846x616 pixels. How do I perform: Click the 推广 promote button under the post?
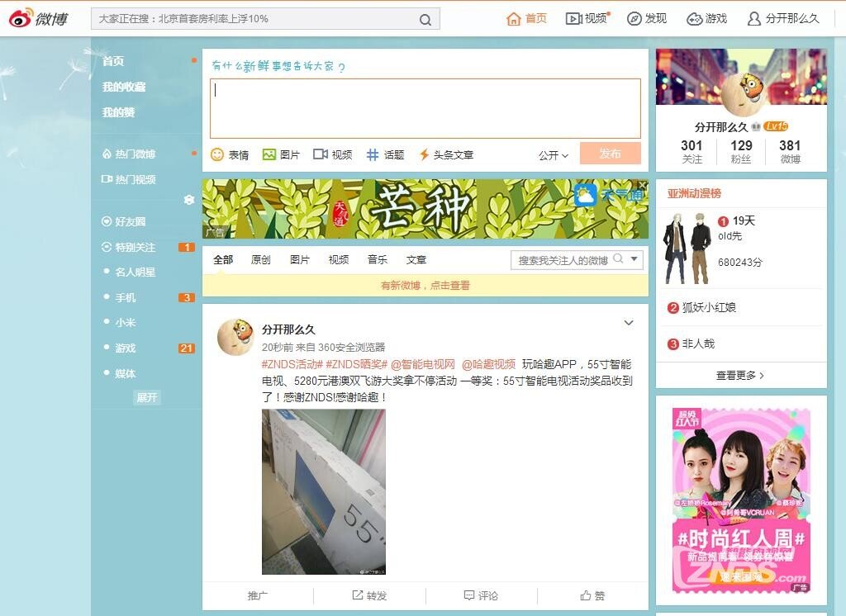[258, 595]
